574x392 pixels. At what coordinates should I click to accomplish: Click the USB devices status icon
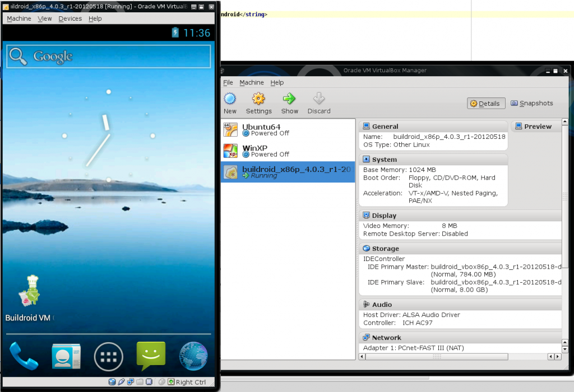click(x=121, y=382)
